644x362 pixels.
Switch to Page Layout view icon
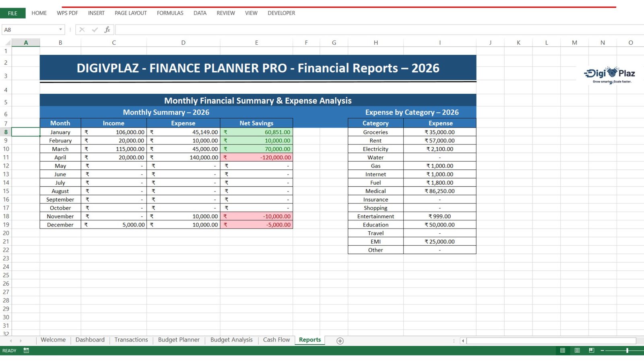pyautogui.click(x=577, y=351)
